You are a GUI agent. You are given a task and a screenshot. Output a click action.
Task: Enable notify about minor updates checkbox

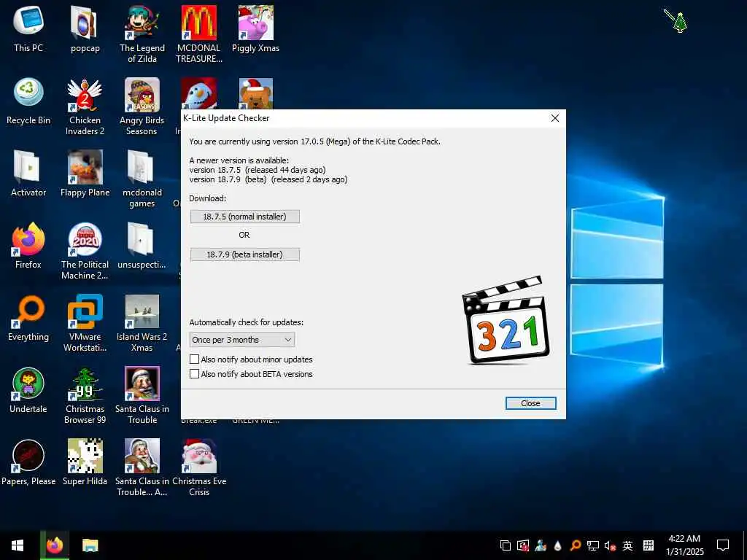click(x=194, y=359)
